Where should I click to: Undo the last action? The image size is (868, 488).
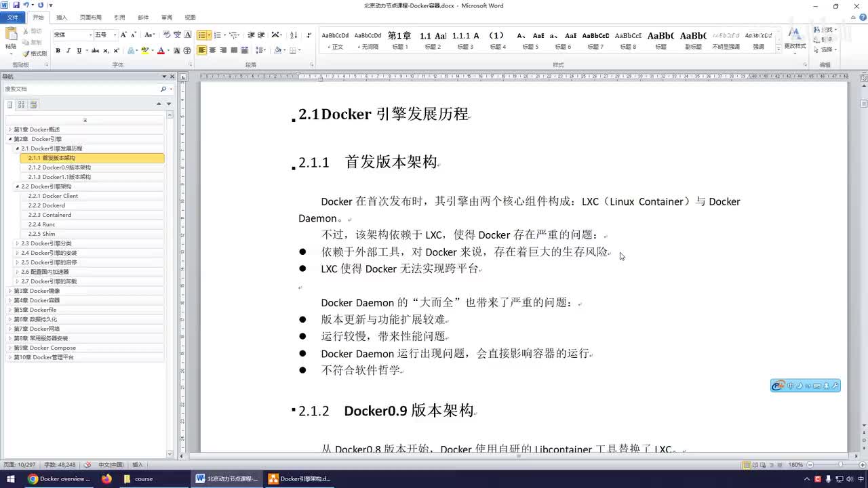26,5
